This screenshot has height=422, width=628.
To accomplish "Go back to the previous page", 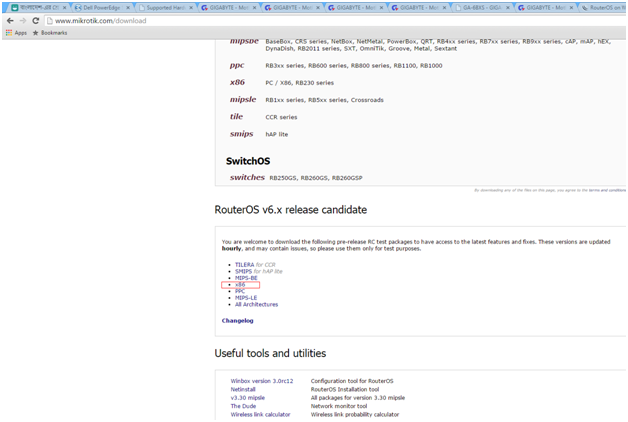I will pyautogui.click(x=10, y=21).
